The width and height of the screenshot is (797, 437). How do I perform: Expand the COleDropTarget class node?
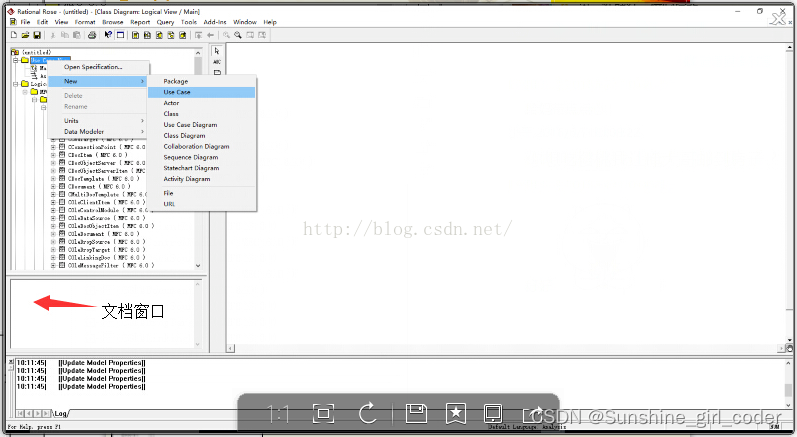click(x=53, y=249)
